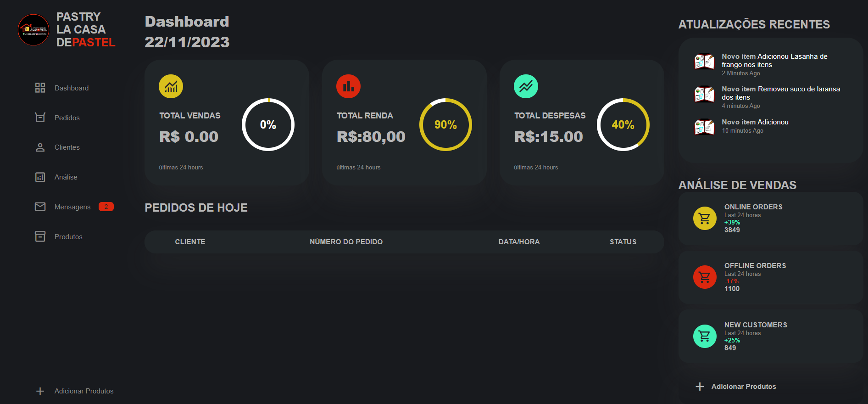Click the ONLINE ORDERS title
Image resolution: width=868 pixels, height=404 pixels.
point(753,207)
